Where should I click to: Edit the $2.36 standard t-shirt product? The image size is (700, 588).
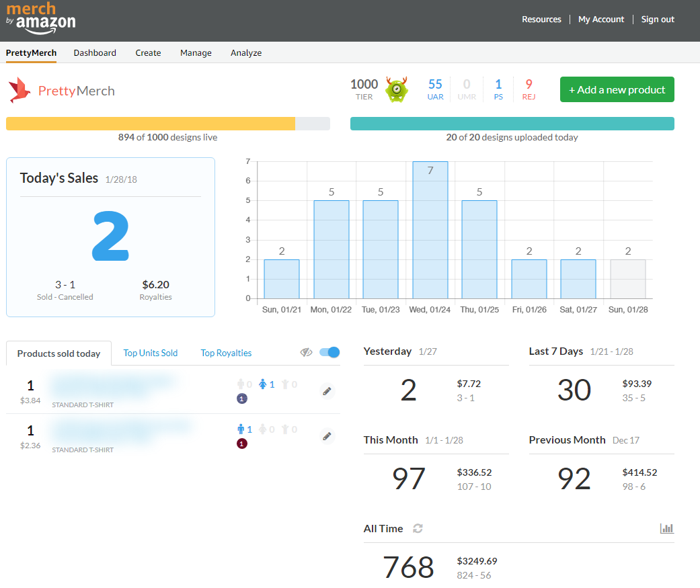pyautogui.click(x=327, y=436)
